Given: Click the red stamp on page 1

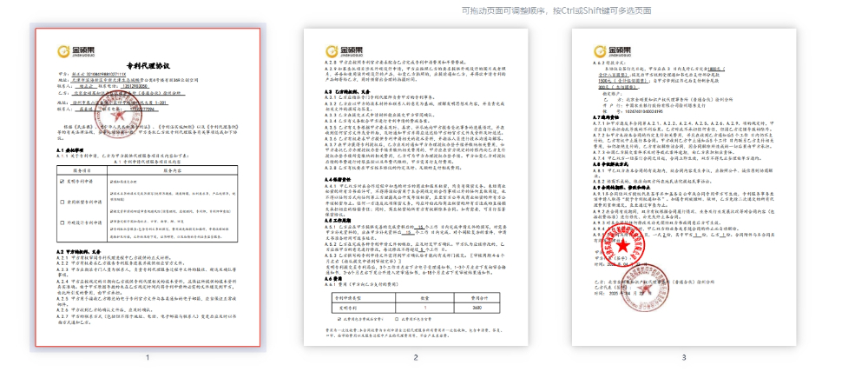Looking at the screenshot, I should pyautogui.click(x=118, y=116).
